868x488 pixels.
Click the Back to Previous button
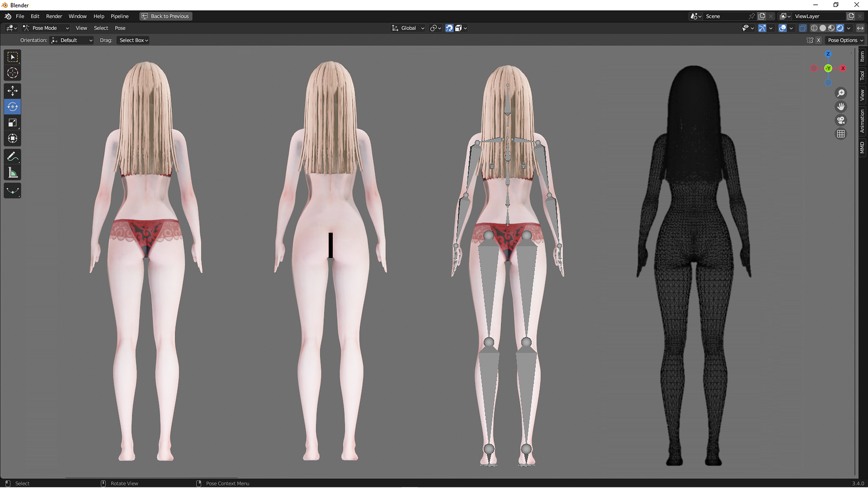[x=165, y=16]
